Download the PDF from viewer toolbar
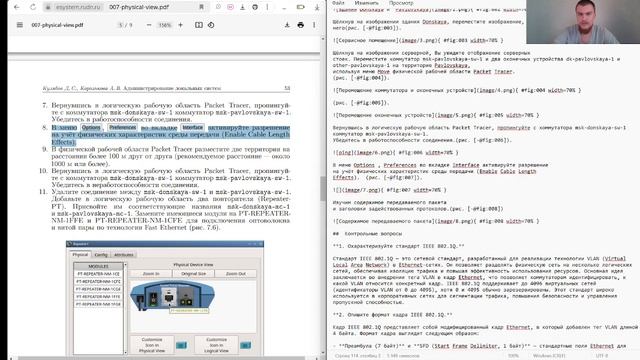This screenshot has width=640, height=360. (287, 25)
